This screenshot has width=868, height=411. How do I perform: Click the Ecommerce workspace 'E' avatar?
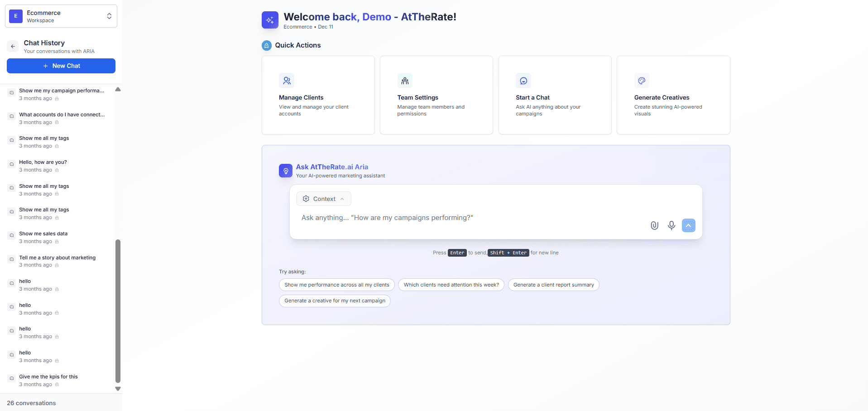click(16, 16)
